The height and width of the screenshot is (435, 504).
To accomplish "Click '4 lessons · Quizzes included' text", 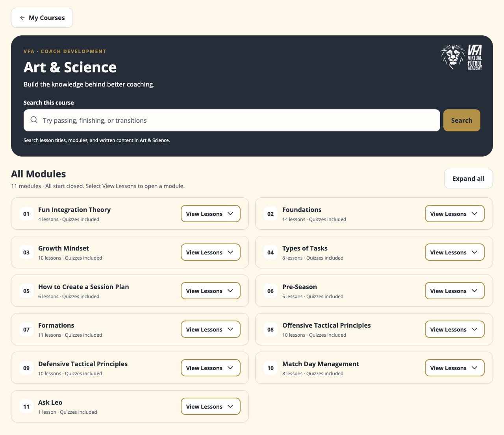I will tap(69, 219).
